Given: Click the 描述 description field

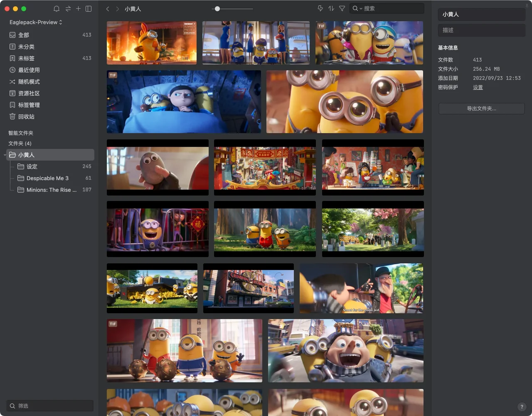Looking at the screenshot, I should (x=482, y=30).
